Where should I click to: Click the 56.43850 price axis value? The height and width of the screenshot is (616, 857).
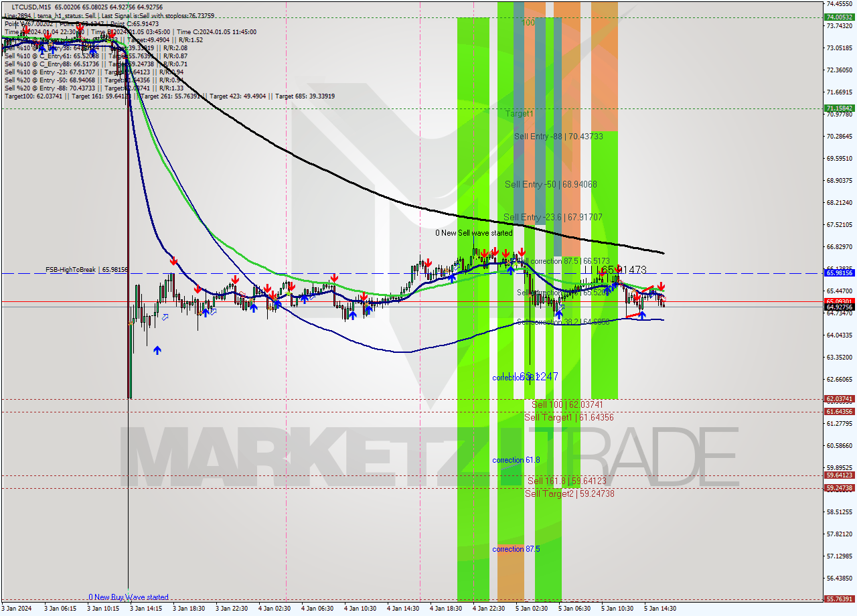pyautogui.click(x=840, y=578)
